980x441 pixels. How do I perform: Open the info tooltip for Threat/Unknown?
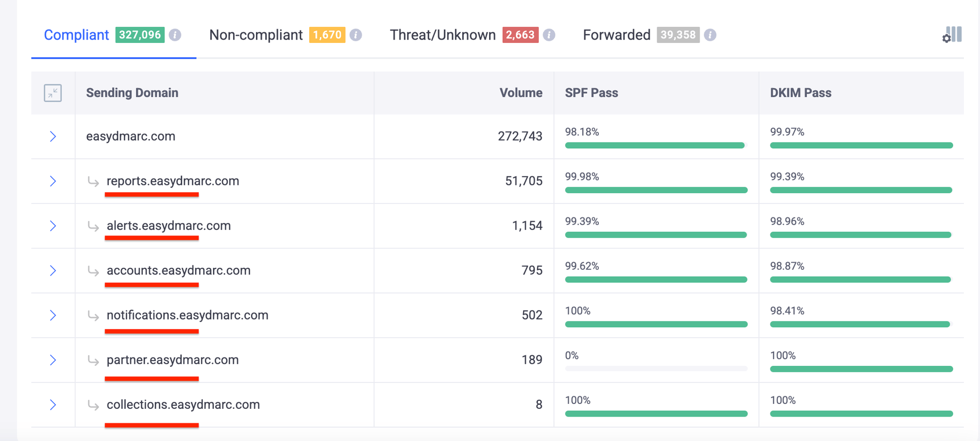click(x=549, y=35)
